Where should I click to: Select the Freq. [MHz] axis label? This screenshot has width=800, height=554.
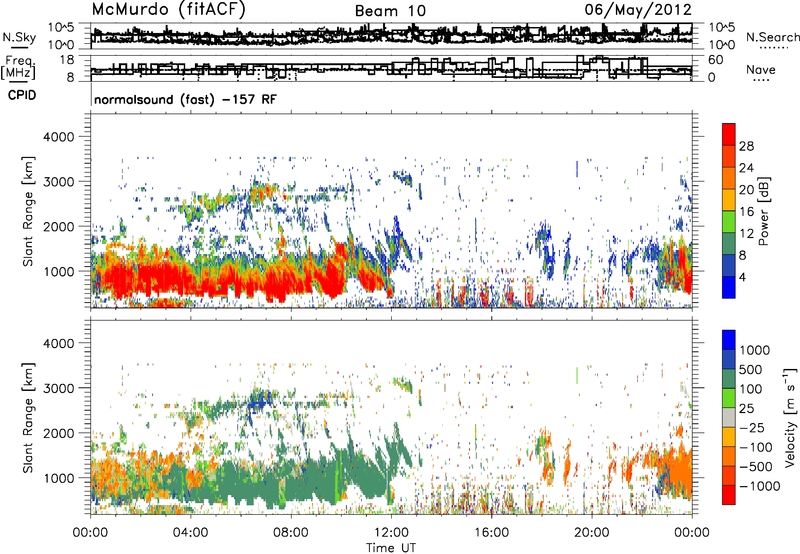coord(18,68)
